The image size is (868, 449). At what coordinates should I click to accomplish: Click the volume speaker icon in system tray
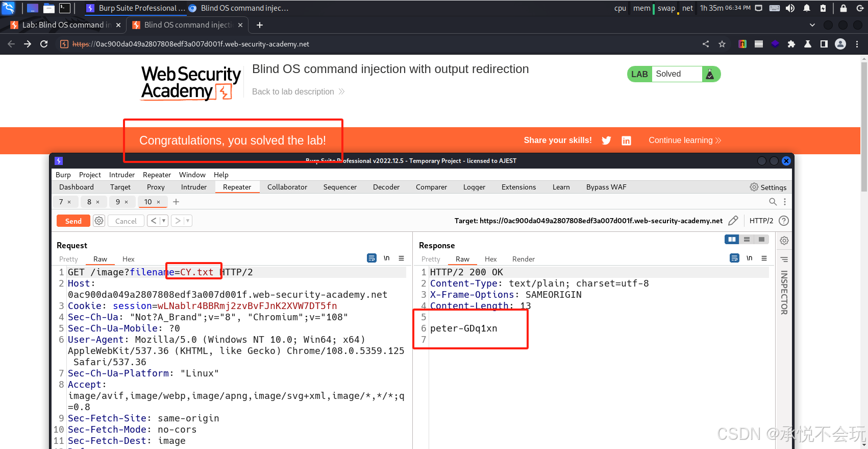click(x=790, y=8)
